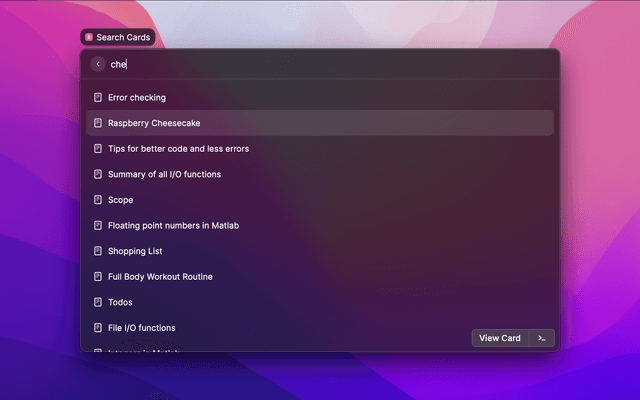Select "Tips for better code and less errors"
Image resolution: width=640 pixels, height=400 pixels.
[x=320, y=149]
